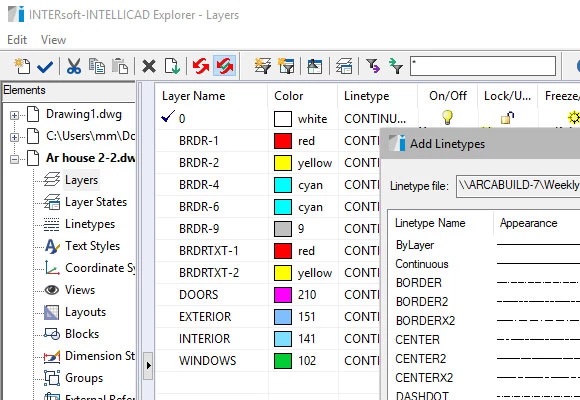Click white color swatch of layer 0
This screenshot has width=580, height=400.
pos(283,119)
